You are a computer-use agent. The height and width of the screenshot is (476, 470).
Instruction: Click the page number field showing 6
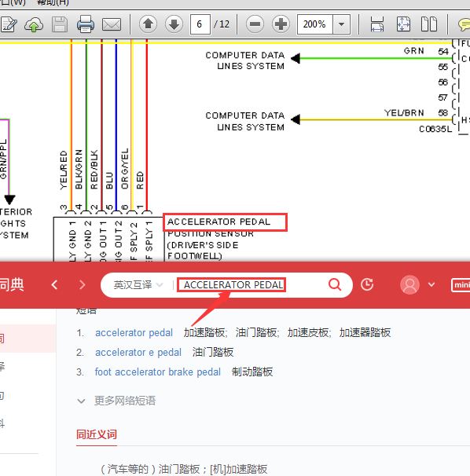tap(200, 24)
